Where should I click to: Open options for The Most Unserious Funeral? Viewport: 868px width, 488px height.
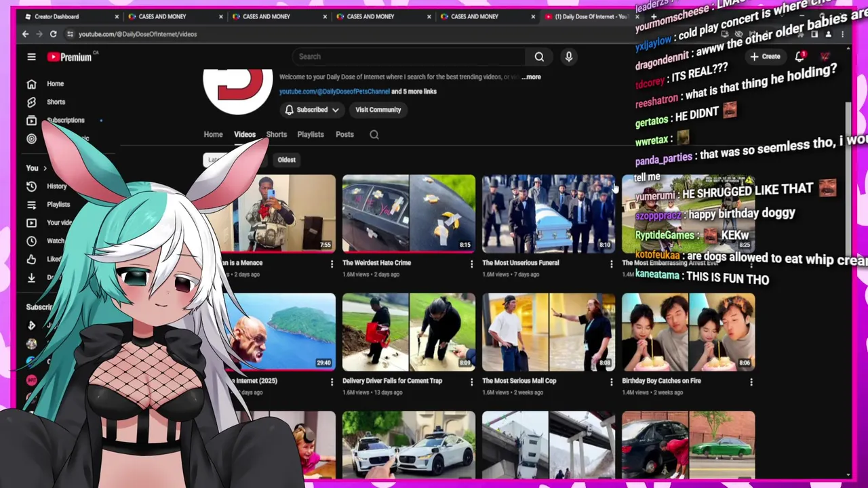612,264
